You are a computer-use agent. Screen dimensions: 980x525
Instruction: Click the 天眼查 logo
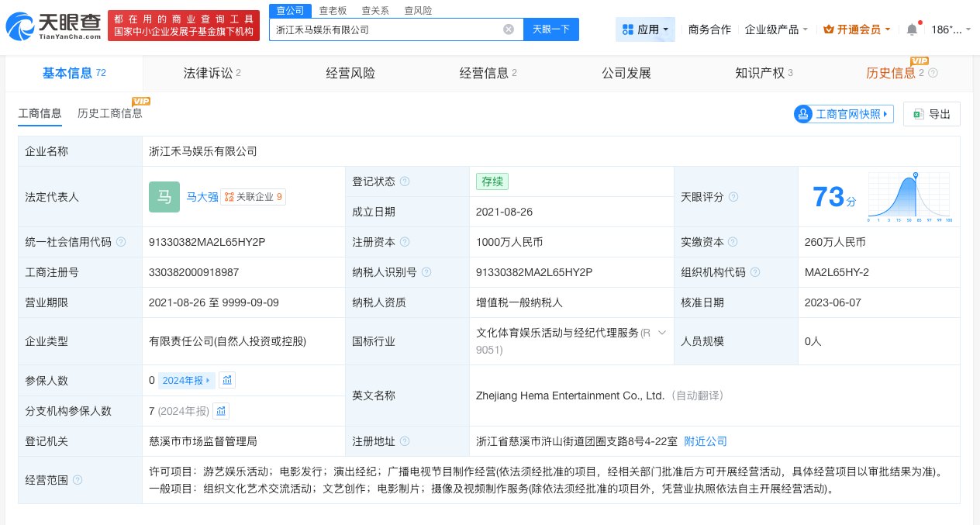tap(50, 26)
